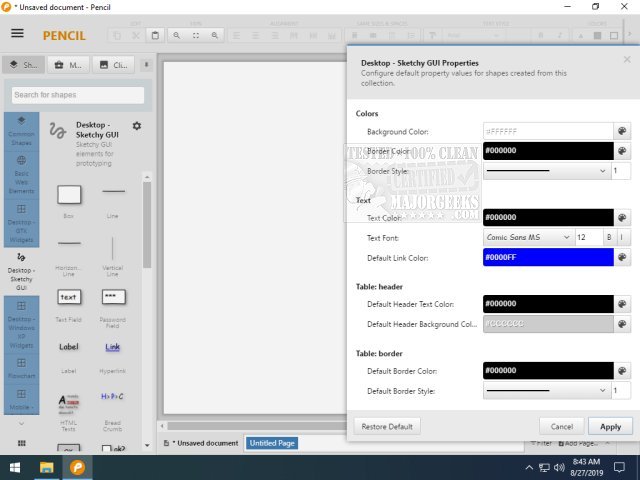Open the Windows Start menu
Image resolution: width=640 pixels, height=480 pixels.
coord(15,467)
